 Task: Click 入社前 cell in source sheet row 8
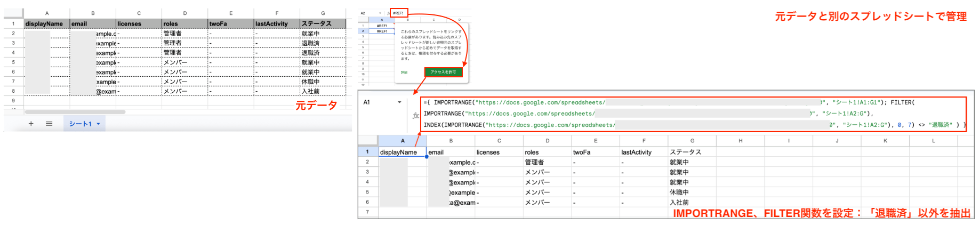(323, 91)
